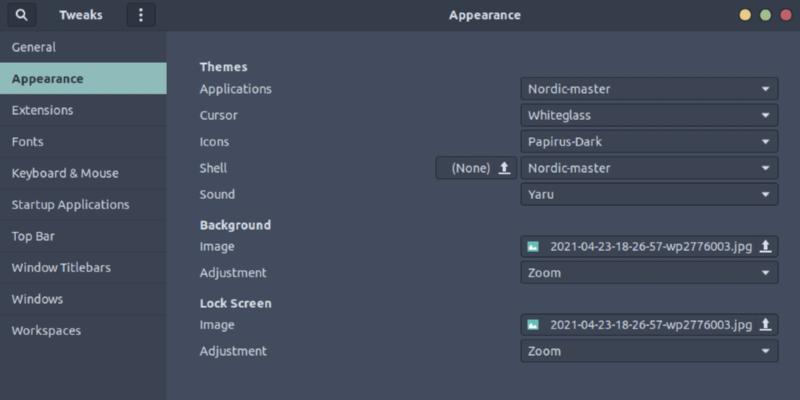Change the Lock Screen Adjustment dropdown
Viewport: 800px width, 400px height.
(649, 351)
